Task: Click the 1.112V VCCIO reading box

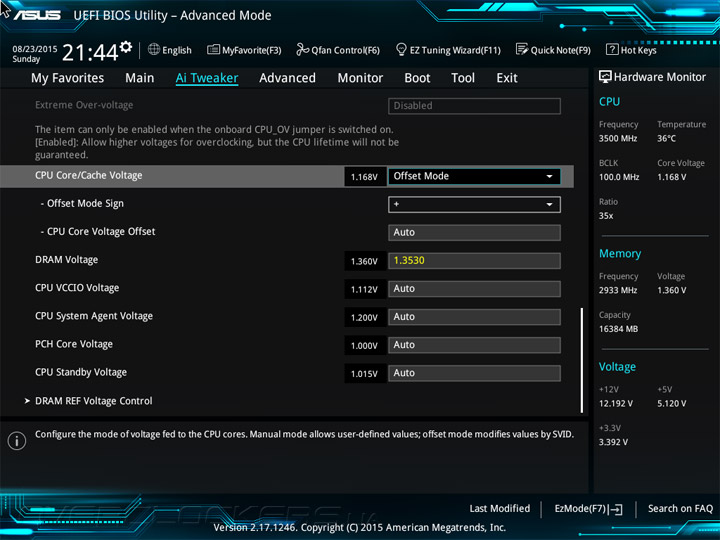Action: coord(365,289)
